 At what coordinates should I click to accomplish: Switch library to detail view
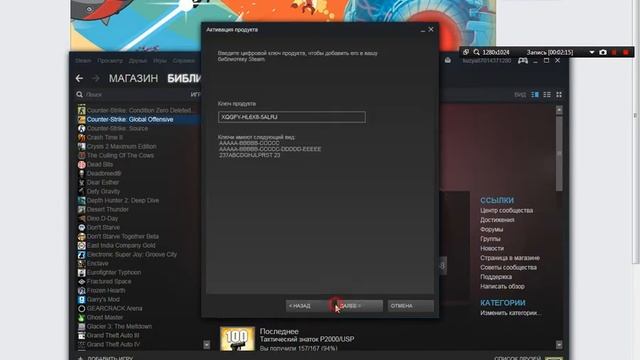[x=535, y=95]
